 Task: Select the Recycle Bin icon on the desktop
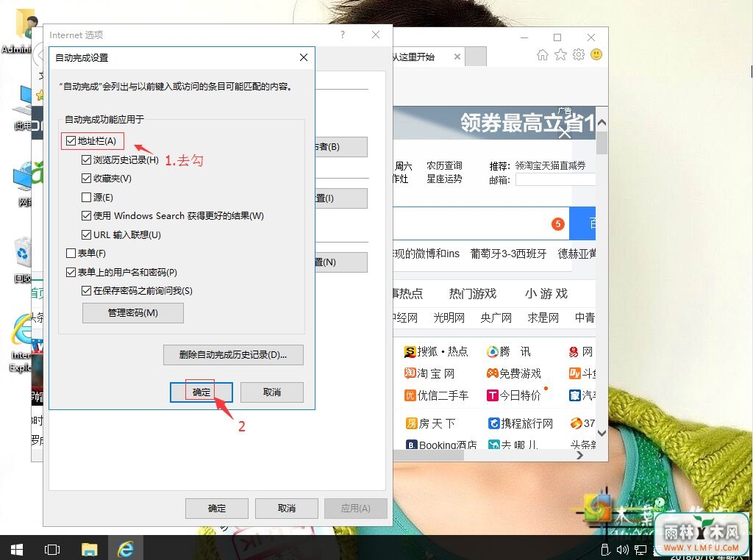[x=22, y=259]
